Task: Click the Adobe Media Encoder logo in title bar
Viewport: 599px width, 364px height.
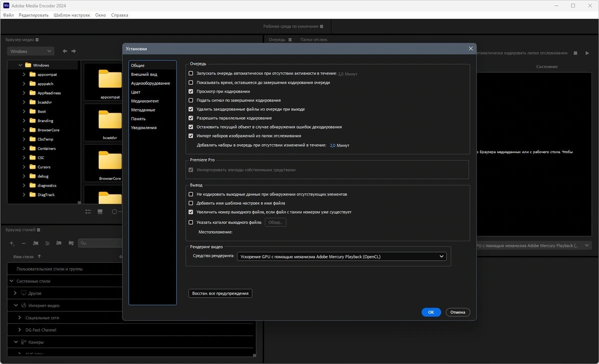Action: tap(5, 5)
